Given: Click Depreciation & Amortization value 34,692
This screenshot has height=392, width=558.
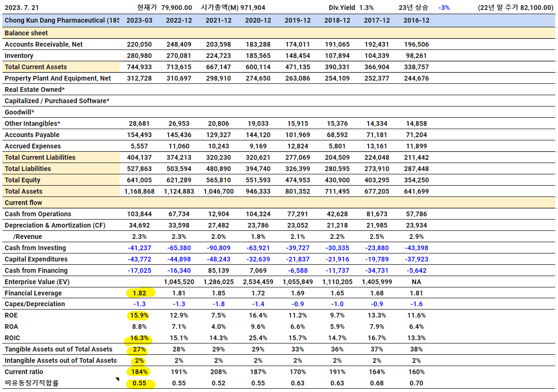Looking at the screenshot, I should click(139, 225).
